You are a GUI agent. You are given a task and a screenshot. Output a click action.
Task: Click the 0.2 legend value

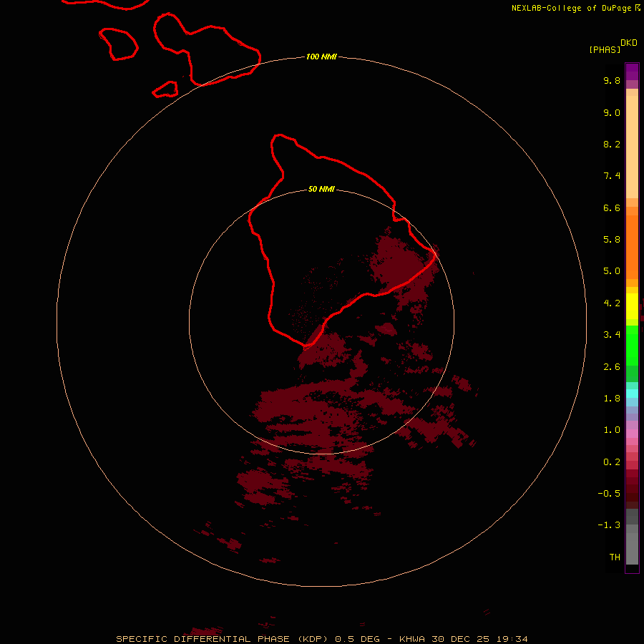[x=612, y=462]
